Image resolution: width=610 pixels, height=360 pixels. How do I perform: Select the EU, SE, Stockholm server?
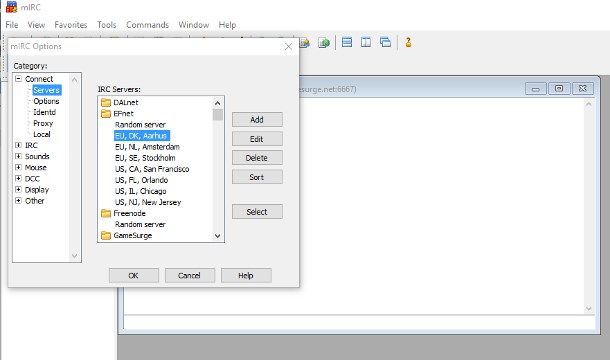click(145, 158)
